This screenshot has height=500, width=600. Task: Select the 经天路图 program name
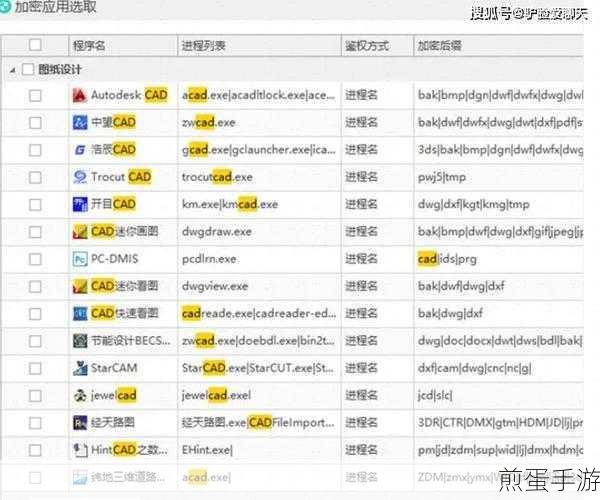113,423
